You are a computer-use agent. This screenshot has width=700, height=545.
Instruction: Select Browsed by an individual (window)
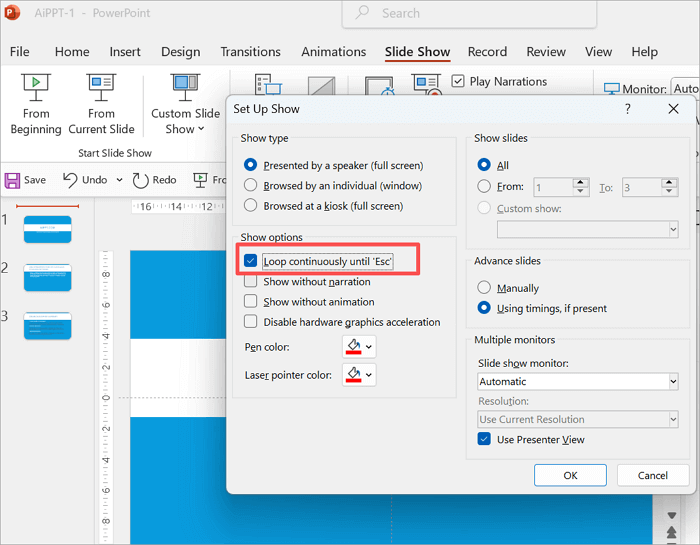(250, 185)
